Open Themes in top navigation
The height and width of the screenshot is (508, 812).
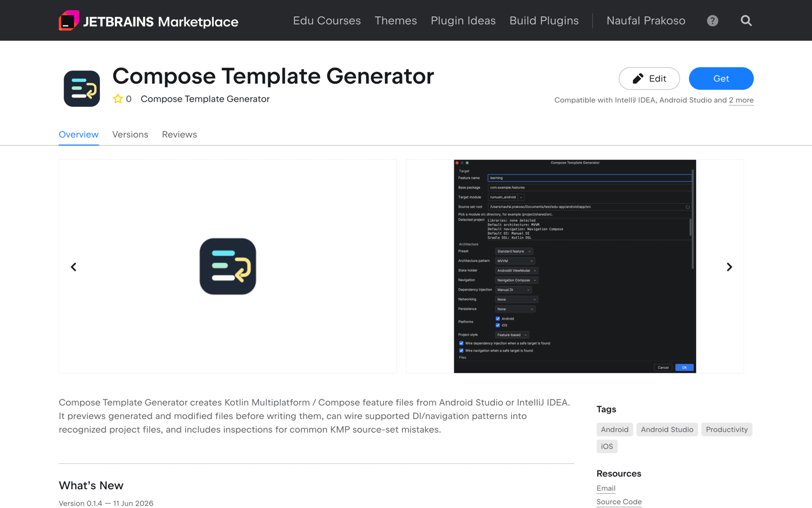click(x=396, y=21)
